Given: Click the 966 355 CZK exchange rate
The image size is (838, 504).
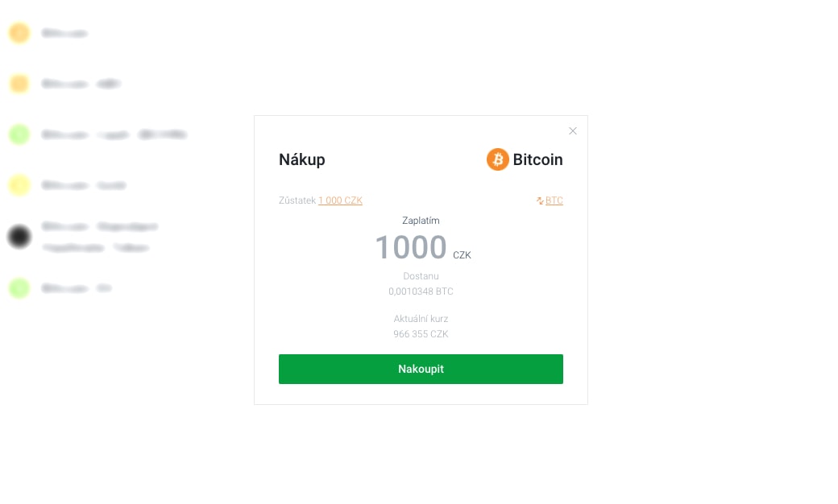Looking at the screenshot, I should pos(421,334).
